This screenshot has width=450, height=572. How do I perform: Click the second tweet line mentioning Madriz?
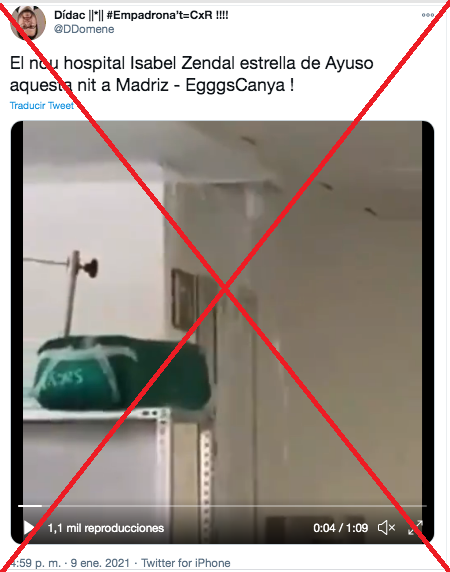tap(152, 85)
